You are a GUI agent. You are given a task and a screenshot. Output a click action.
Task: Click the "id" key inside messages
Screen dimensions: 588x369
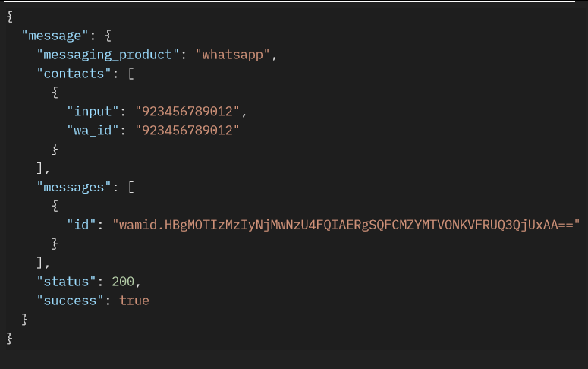[x=81, y=225]
